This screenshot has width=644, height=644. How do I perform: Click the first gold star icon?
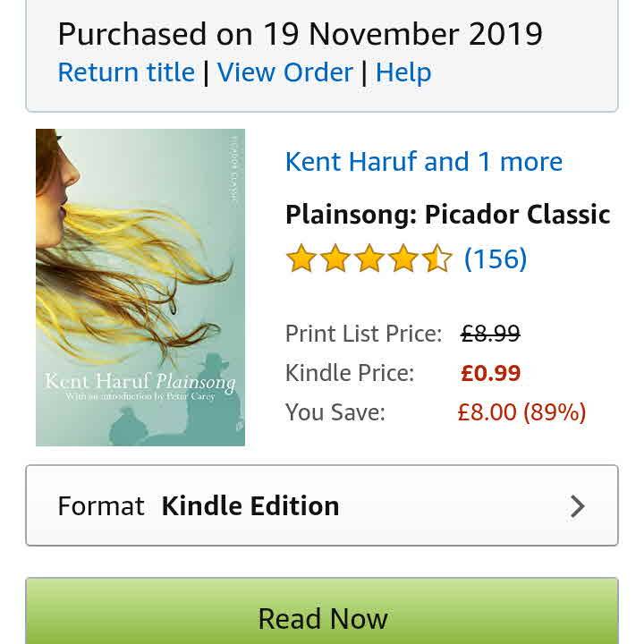click(x=301, y=258)
